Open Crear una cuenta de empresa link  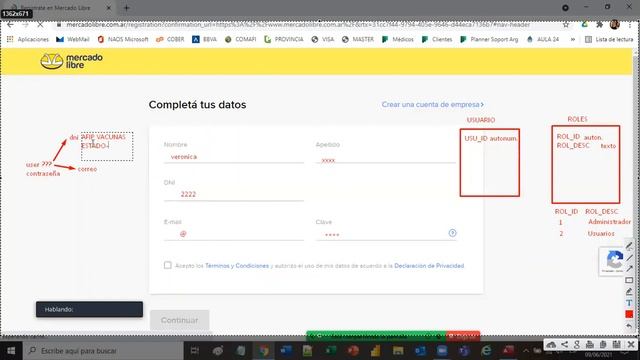pyautogui.click(x=433, y=104)
